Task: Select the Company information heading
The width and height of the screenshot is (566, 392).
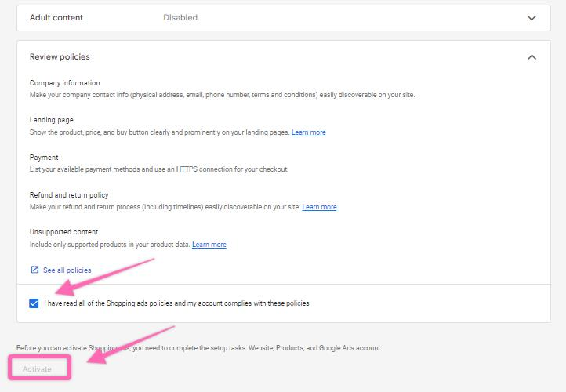Action: coord(65,83)
